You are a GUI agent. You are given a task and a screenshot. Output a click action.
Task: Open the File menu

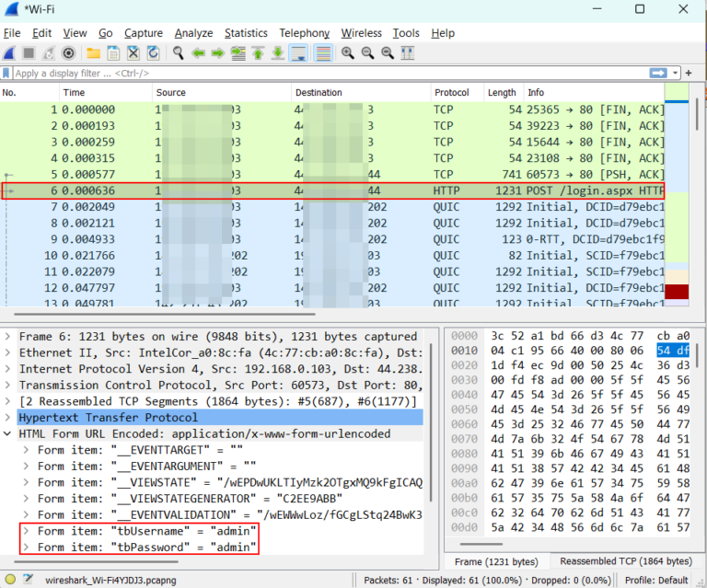point(12,33)
